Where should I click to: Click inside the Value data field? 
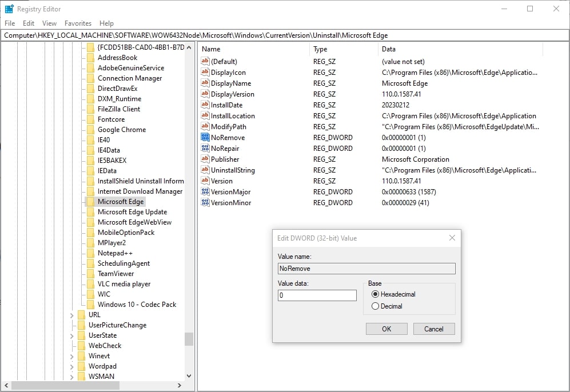pos(317,295)
